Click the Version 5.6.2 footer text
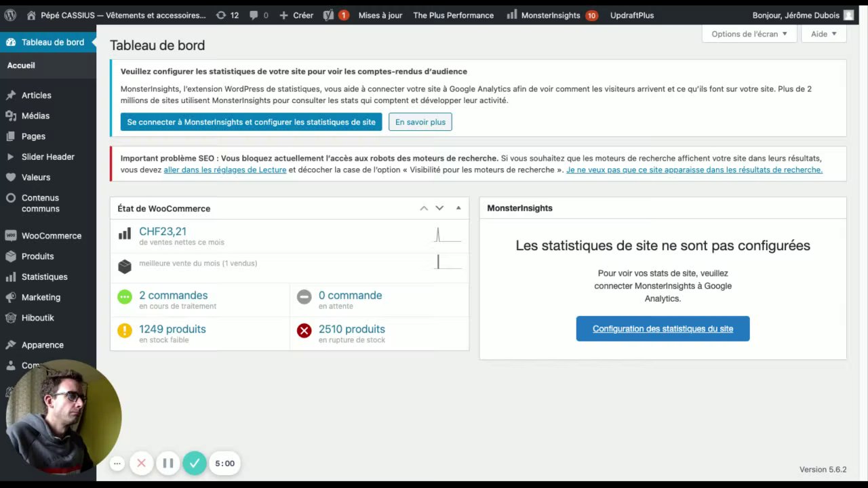 (x=823, y=469)
